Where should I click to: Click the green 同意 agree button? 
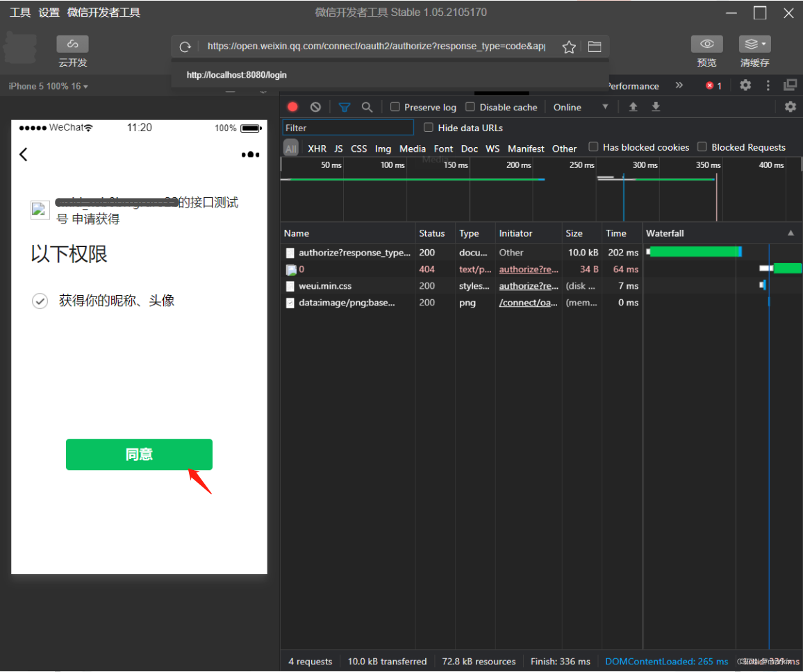[x=139, y=454]
